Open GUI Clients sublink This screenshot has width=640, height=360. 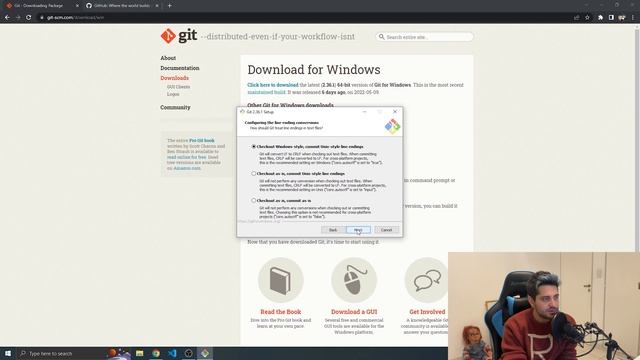coord(178,87)
